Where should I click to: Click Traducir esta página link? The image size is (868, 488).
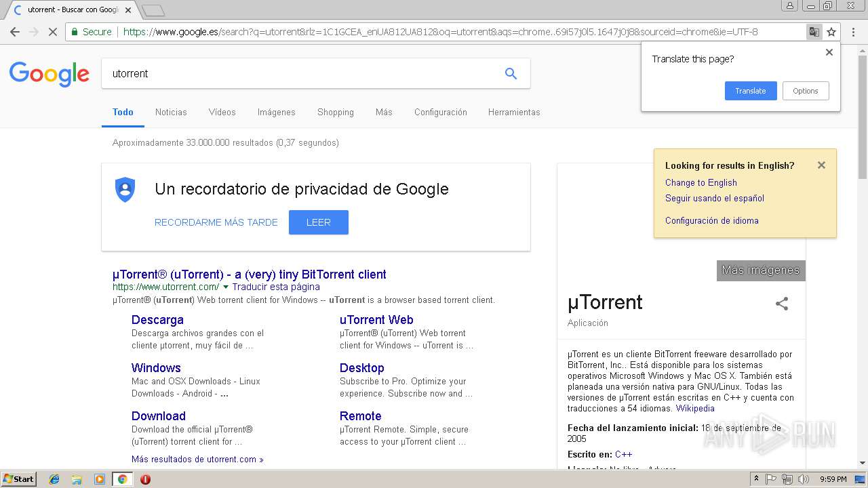(x=276, y=287)
